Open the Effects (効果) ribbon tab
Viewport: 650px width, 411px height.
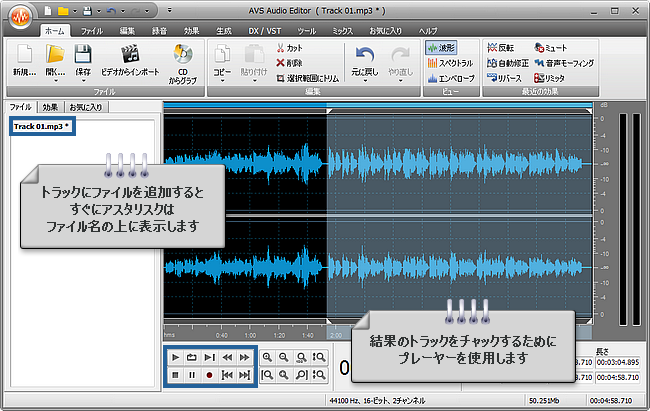[191, 32]
